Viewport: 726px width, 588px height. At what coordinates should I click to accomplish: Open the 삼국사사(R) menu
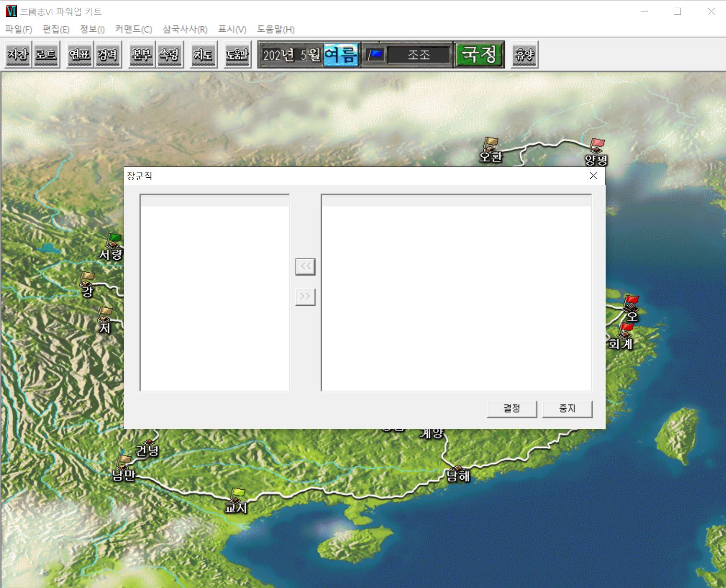click(185, 29)
